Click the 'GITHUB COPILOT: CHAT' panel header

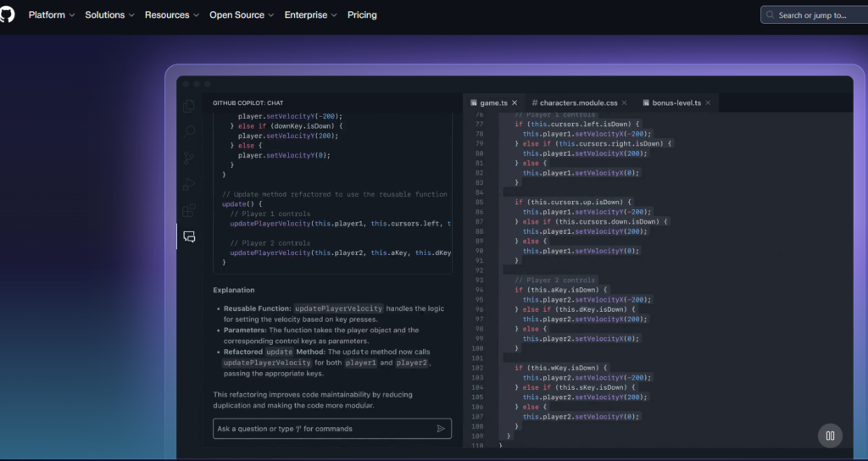(248, 103)
